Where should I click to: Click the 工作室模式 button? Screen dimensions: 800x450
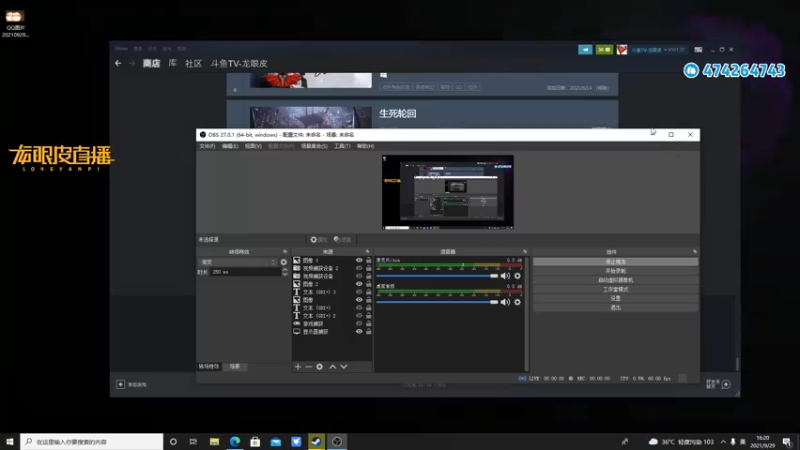pyautogui.click(x=615, y=289)
